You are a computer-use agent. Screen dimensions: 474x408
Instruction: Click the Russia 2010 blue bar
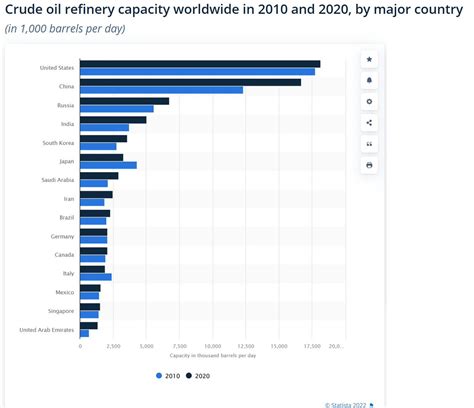coord(117,109)
